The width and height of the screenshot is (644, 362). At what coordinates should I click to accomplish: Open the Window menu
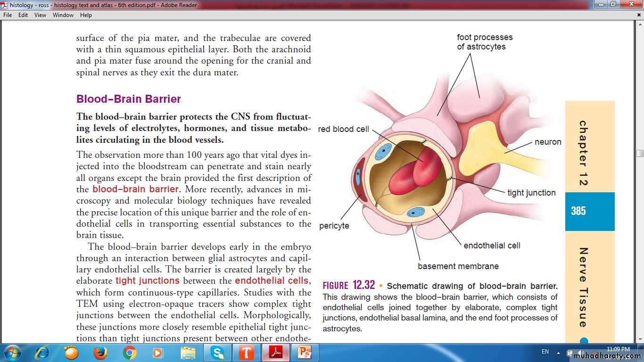63,15
